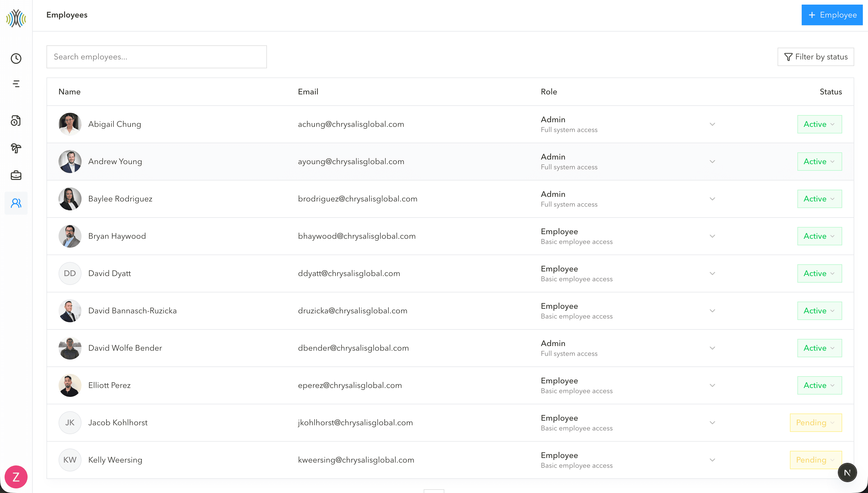Viewport: 868px width, 493px height.
Task: Change Andrew Young's Active status dropdown
Action: coord(819,162)
